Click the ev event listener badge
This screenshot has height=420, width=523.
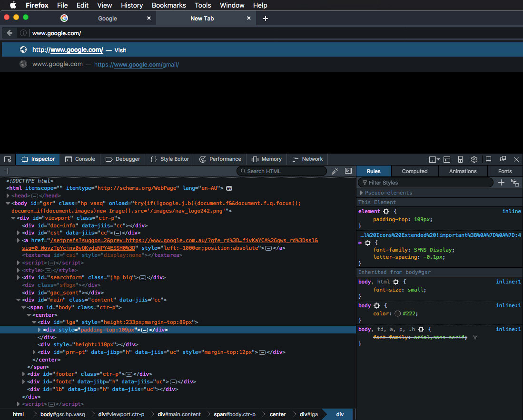(x=229, y=188)
